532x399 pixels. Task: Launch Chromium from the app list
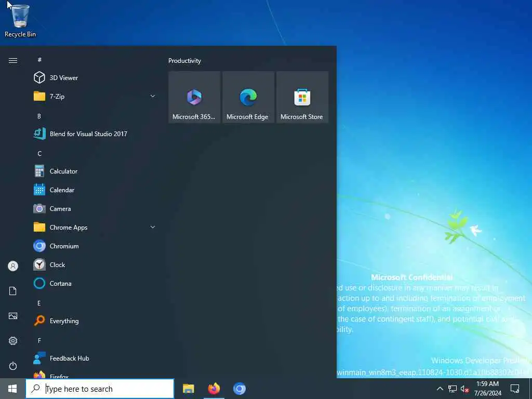pyautogui.click(x=95, y=246)
